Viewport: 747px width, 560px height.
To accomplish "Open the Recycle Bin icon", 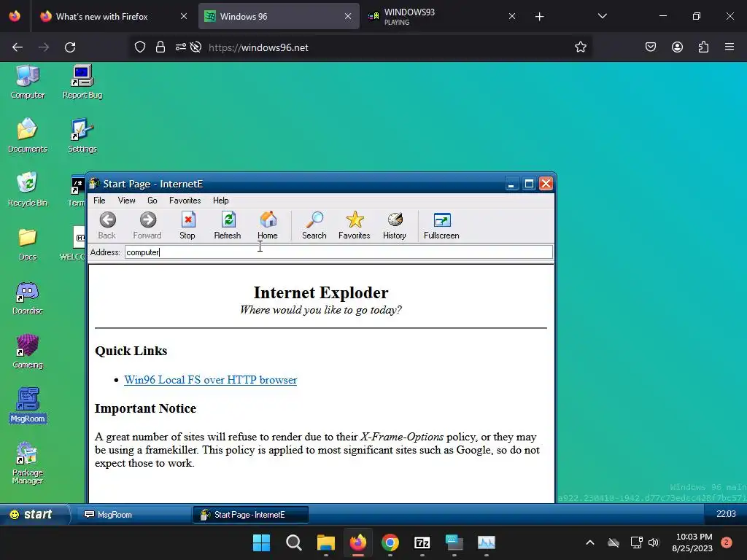I will [28, 190].
